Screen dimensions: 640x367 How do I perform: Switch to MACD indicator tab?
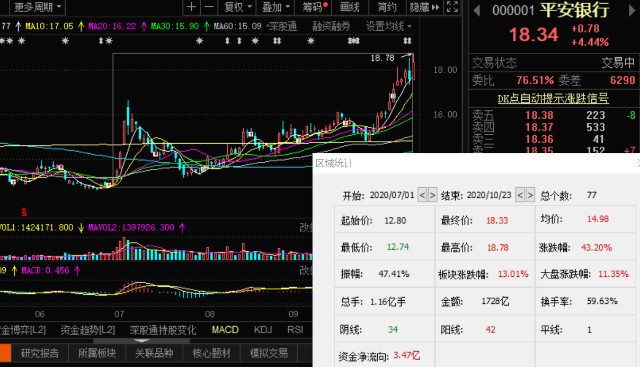(225, 329)
